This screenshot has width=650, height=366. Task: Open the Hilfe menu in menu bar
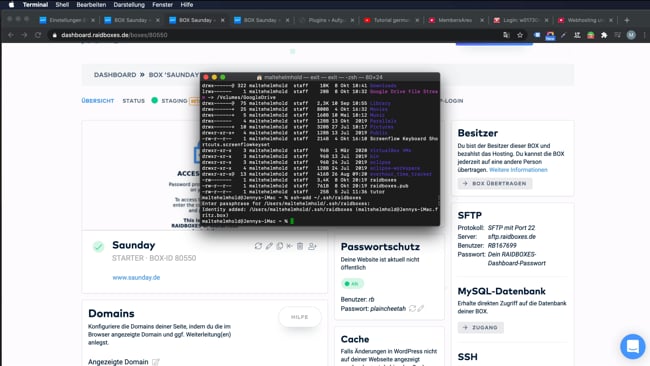pyautogui.click(x=187, y=5)
